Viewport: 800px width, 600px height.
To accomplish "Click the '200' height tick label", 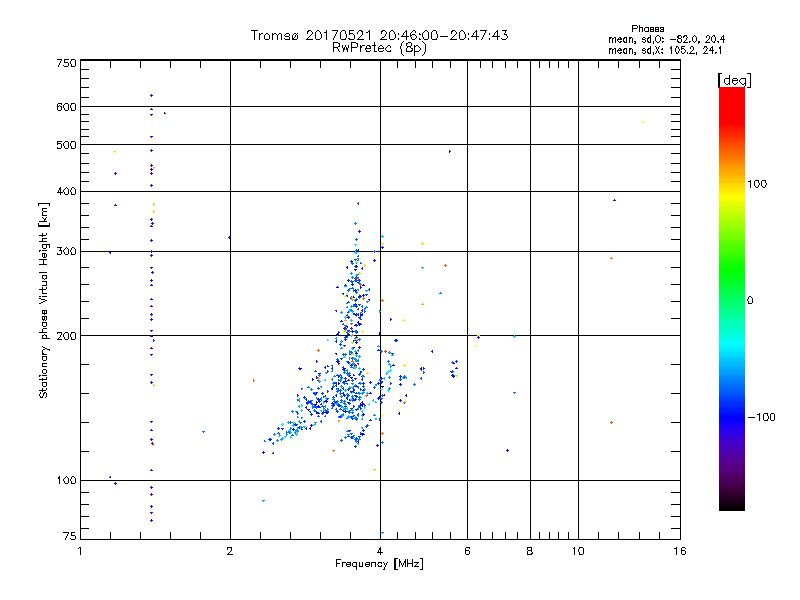I will coord(66,336).
